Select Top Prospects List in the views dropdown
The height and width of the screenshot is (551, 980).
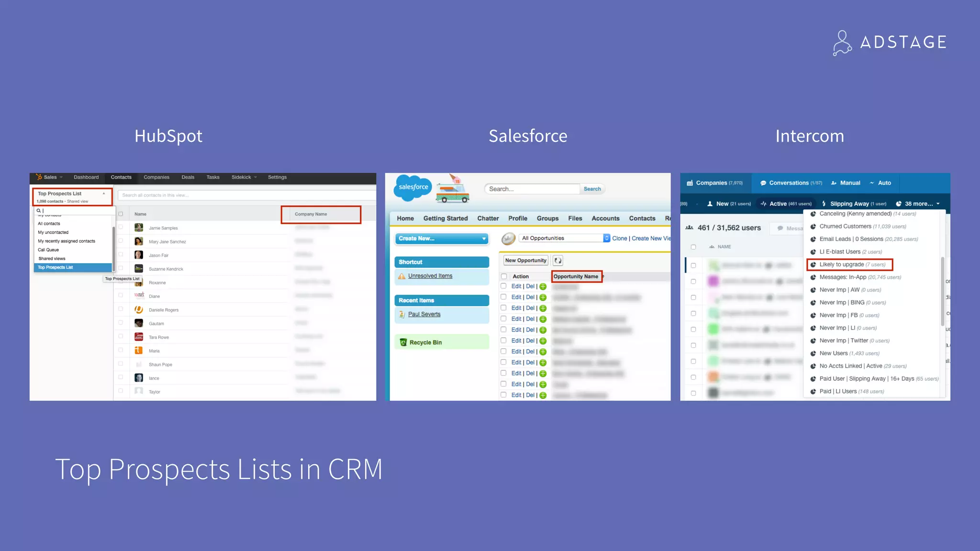coord(73,267)
